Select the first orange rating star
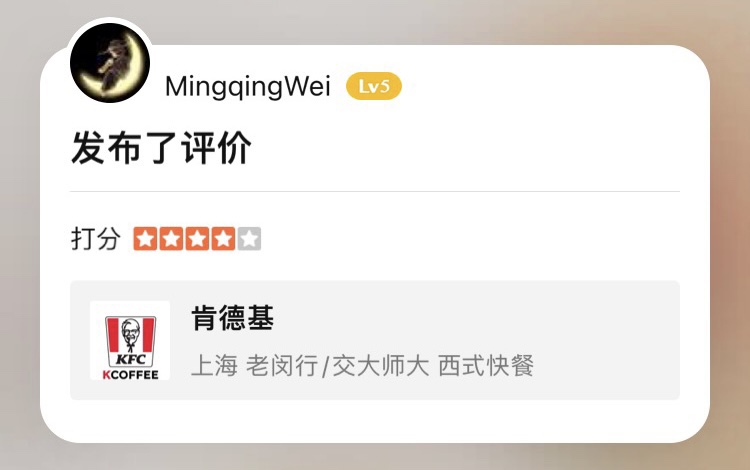 point(145,239)
